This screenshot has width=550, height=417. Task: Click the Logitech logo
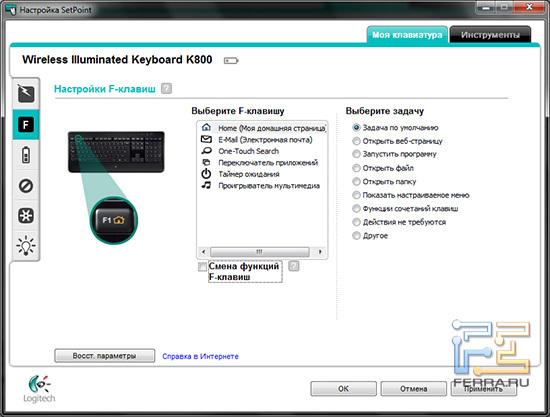[39, 389]
